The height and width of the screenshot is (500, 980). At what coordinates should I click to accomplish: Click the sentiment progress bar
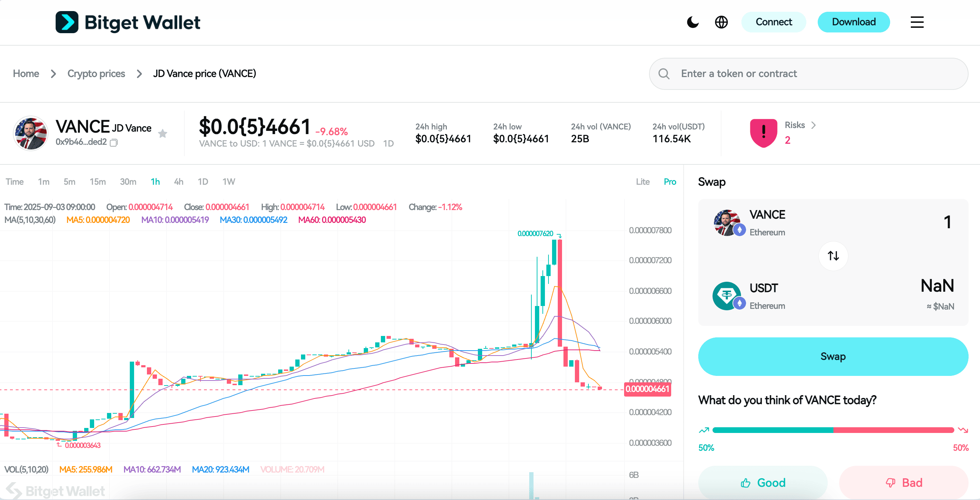[x=833, y=430]
